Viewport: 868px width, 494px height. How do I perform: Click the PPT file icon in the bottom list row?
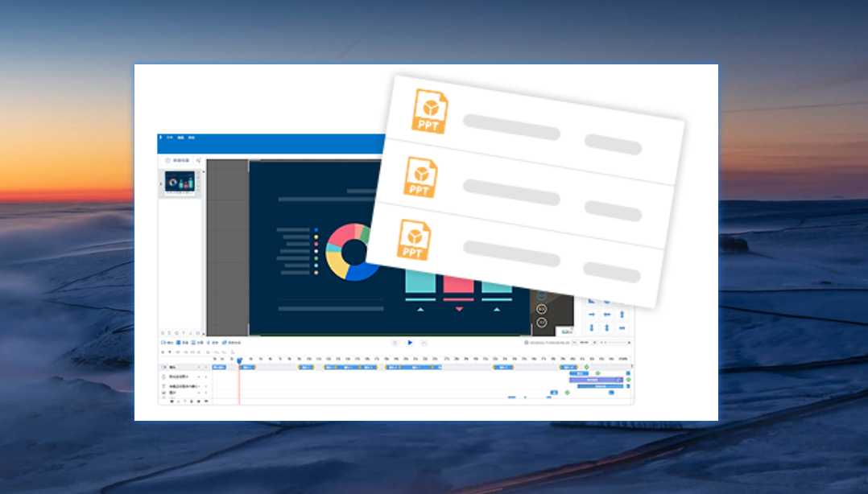414,240
